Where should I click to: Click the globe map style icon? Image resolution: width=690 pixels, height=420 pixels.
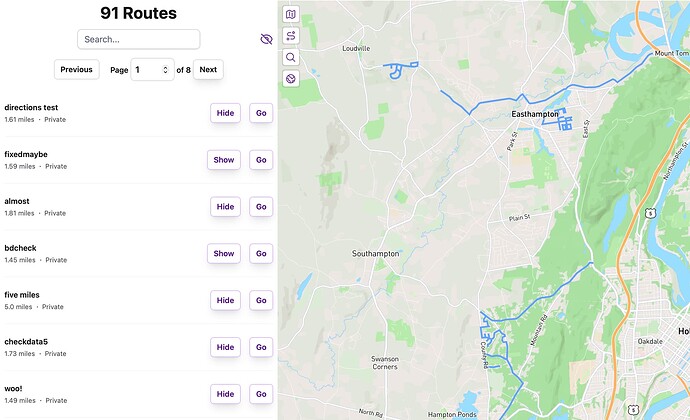[290, 78]
